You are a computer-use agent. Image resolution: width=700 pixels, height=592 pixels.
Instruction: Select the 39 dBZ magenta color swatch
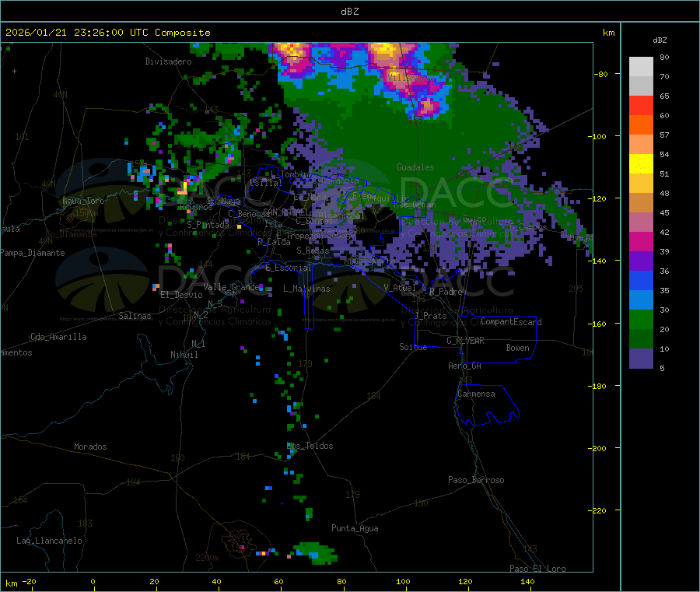click(x=641, y=241)
